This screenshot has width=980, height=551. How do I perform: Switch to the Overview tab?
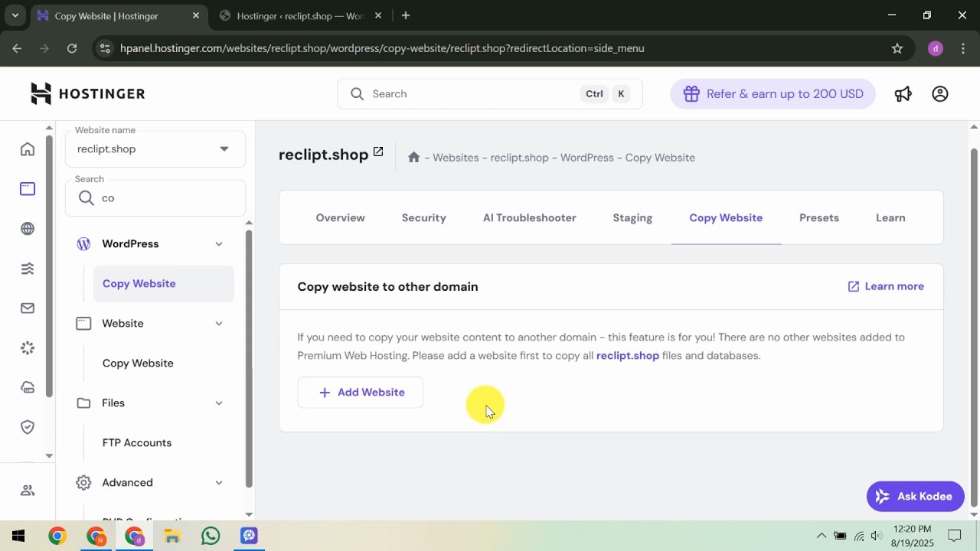(340, 217)
